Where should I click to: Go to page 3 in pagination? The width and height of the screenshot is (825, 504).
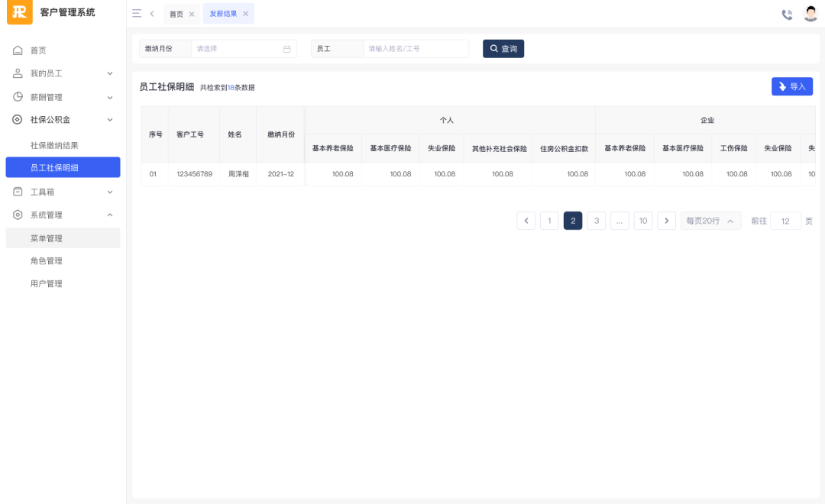coord(596,221)
